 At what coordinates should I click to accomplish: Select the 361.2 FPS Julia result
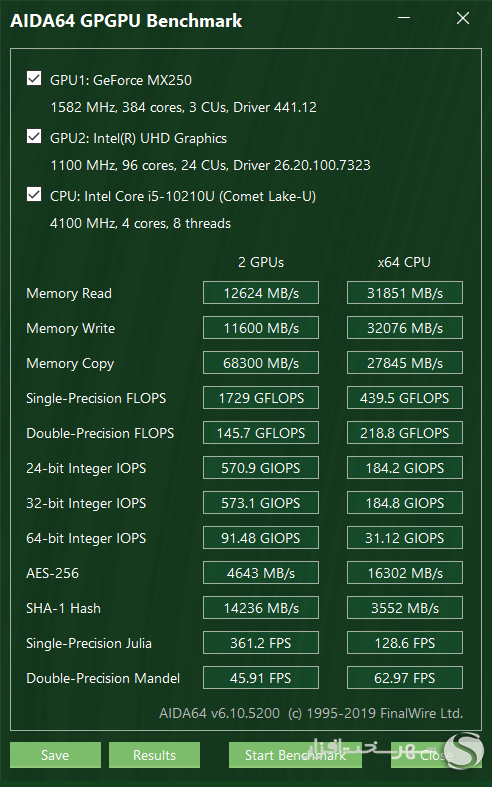pos(261,643)
